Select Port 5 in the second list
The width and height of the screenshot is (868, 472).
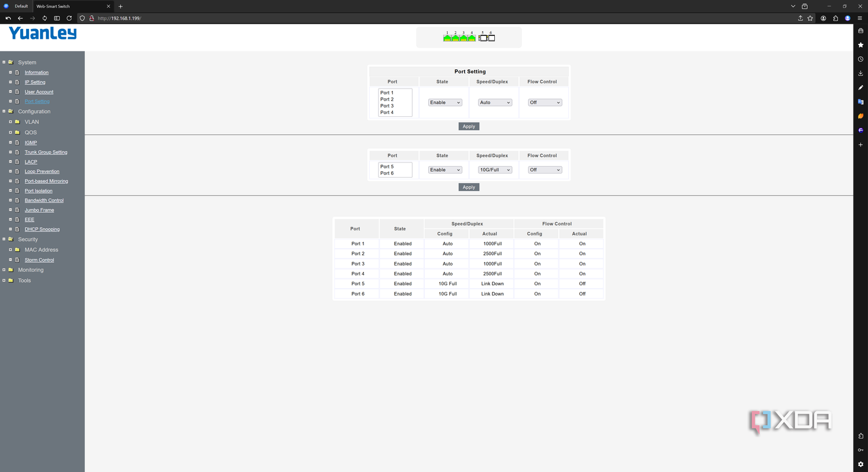(395, 167)
